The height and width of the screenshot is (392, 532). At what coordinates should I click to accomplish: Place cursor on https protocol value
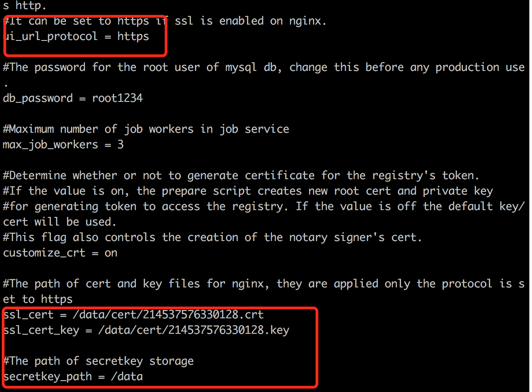click(133, 36)
